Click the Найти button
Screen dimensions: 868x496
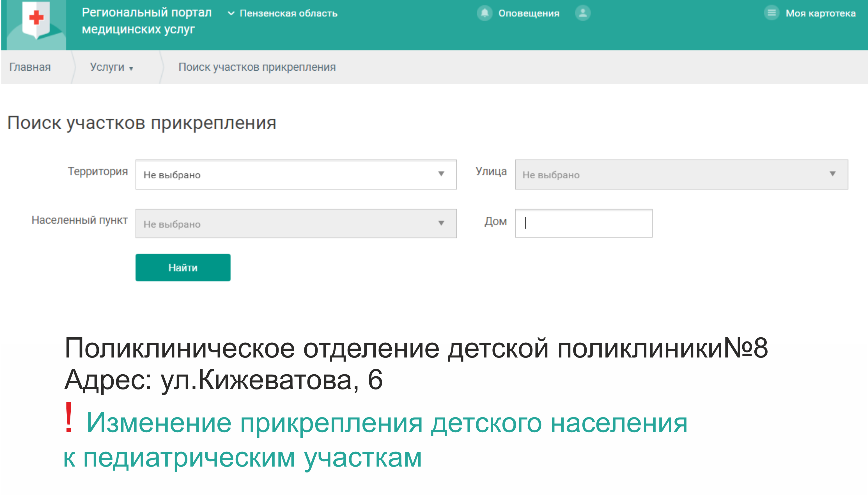pos(183,267)
